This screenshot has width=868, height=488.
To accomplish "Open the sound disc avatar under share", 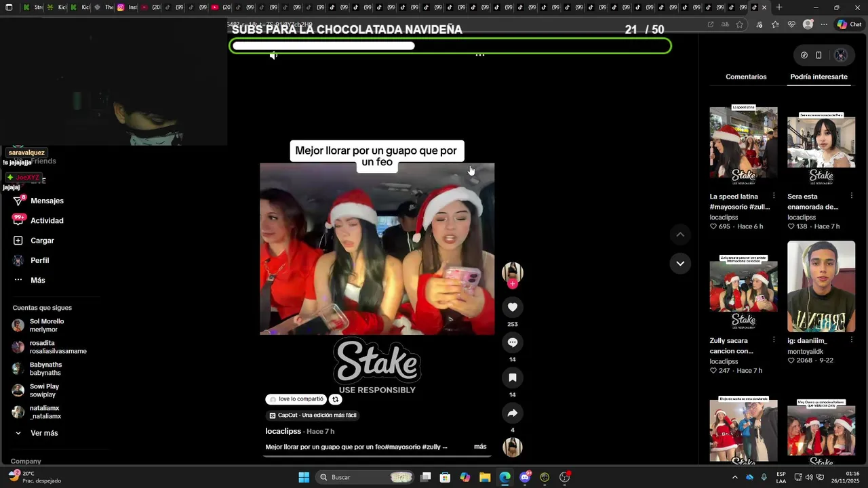I will [513, 447].
